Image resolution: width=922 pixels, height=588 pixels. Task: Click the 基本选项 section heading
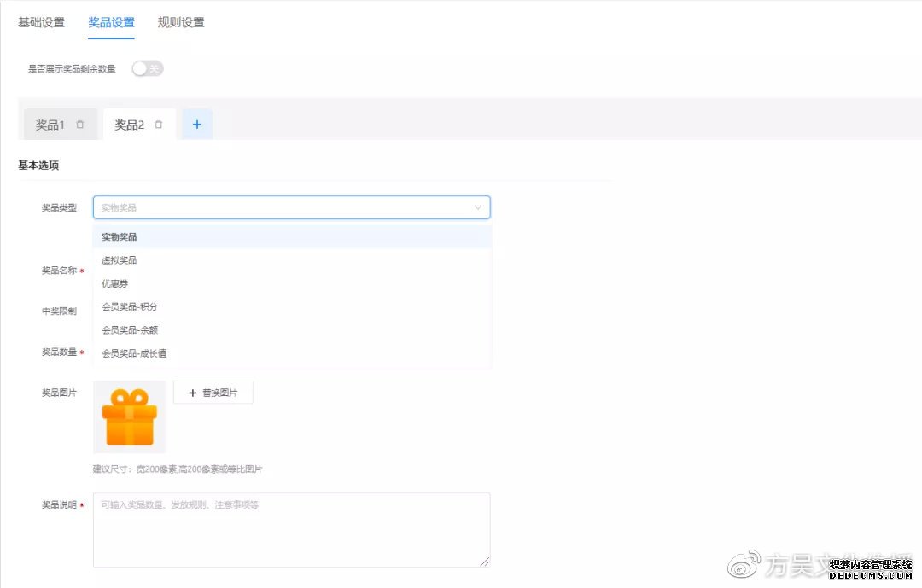38,166
